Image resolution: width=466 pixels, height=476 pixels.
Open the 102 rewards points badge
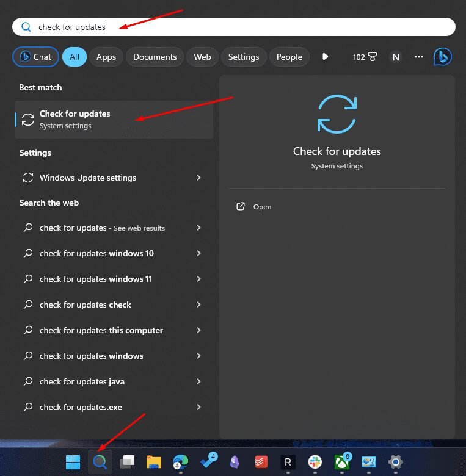(363, 57)
